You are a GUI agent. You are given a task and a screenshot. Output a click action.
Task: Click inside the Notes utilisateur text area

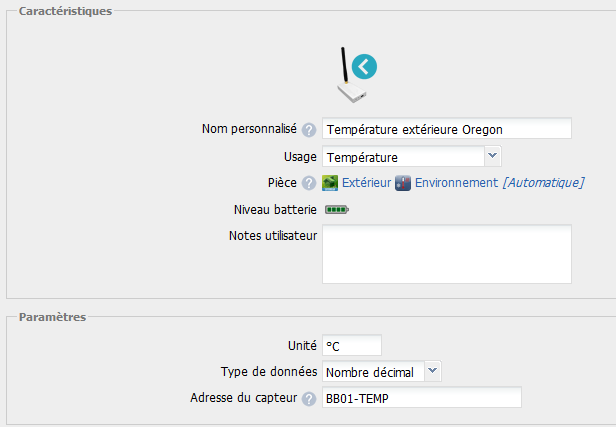pos(446,254)
